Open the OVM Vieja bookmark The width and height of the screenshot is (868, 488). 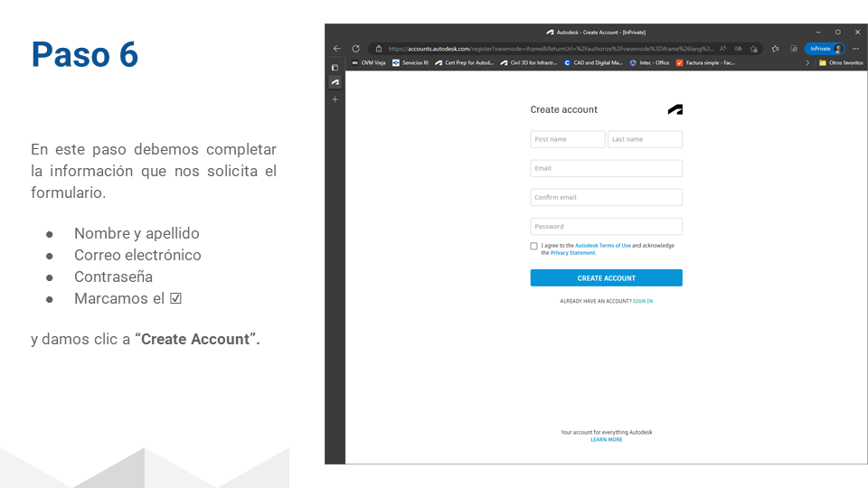[x=369, y=63]
